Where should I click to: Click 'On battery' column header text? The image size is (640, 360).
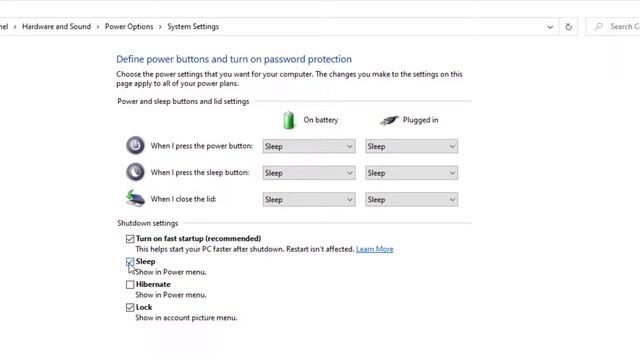tap(321, 120)
